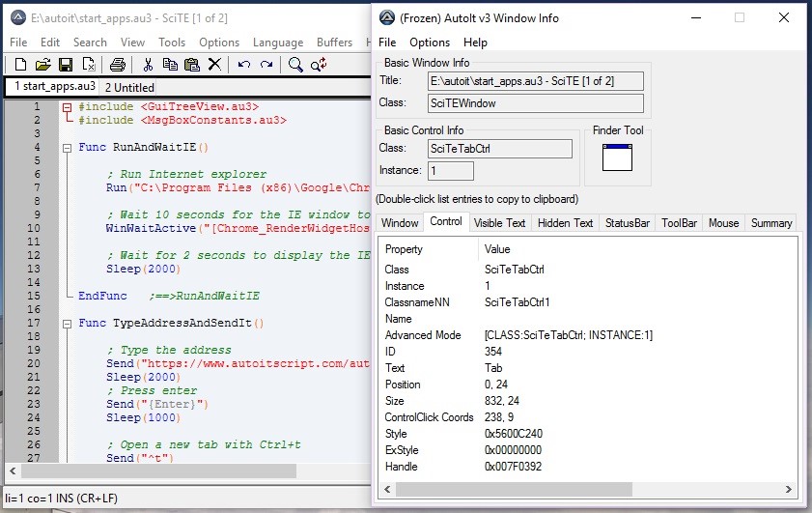Switch to the Summary tab

(x=770, y=223)
